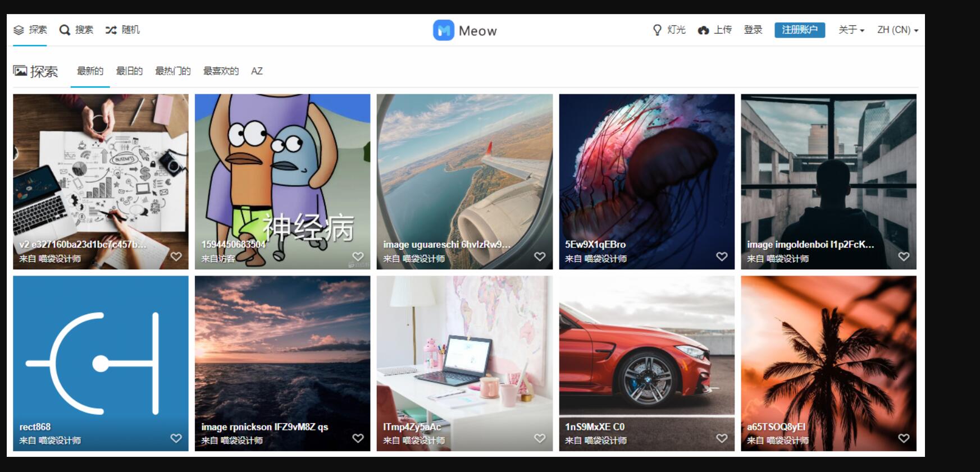Click the 灯光 lightbulb icon
The width and height of the screenshot is (980, 472).
tap(657, 30)
